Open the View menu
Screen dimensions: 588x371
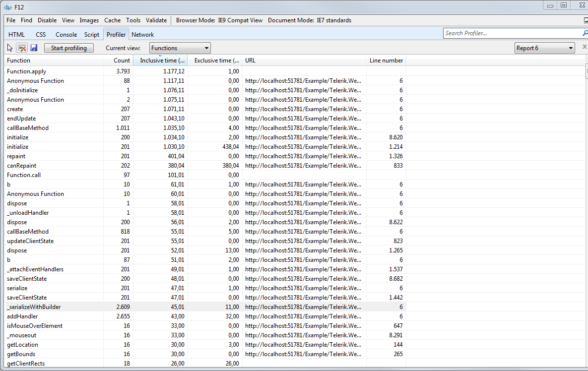[x=68, y=20]
